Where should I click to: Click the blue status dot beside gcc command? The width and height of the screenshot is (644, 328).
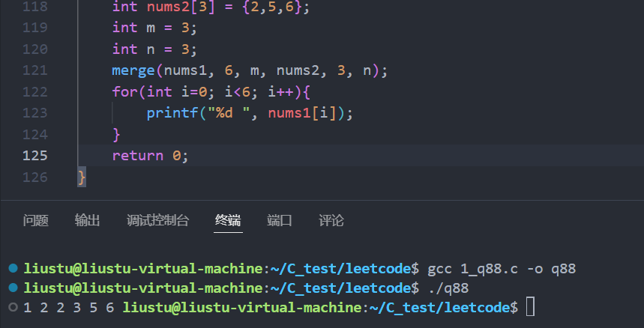click(13, 268)
